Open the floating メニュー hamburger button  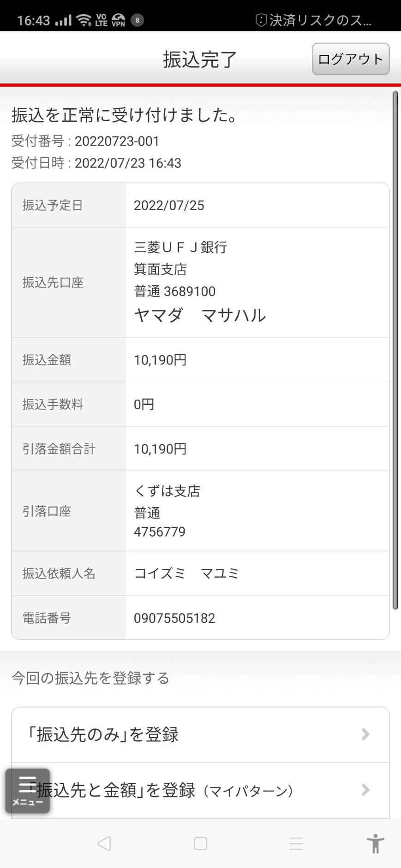tap(28, 791)
